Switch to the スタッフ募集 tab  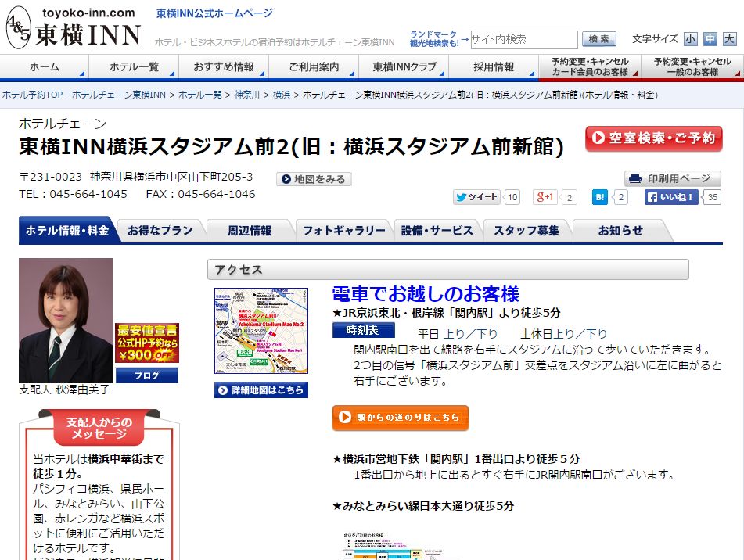pos(527,231)
